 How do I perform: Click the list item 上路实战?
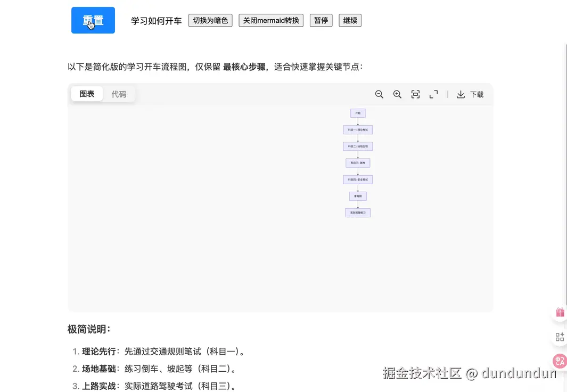coord(154,386)
